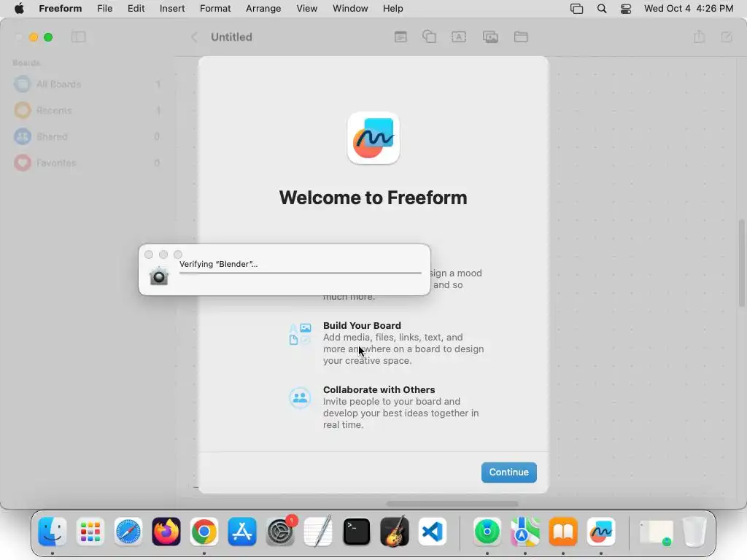Click the green full-screen window button
This screenshot has width=747, height=560.
[48, 37]
